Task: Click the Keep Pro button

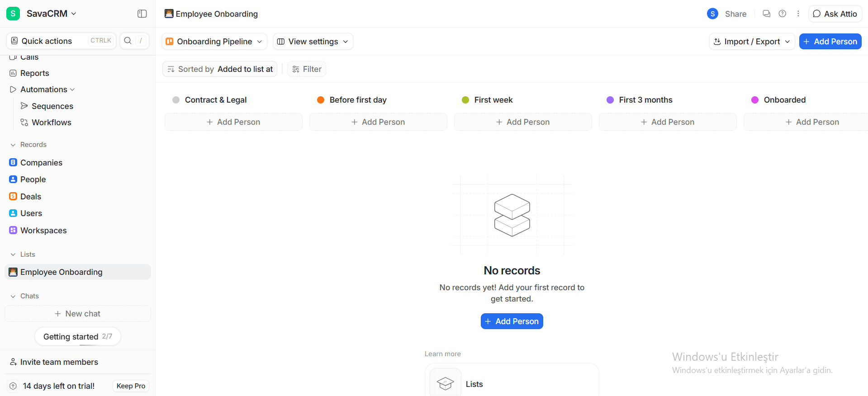Action: (x=131, y=386)
